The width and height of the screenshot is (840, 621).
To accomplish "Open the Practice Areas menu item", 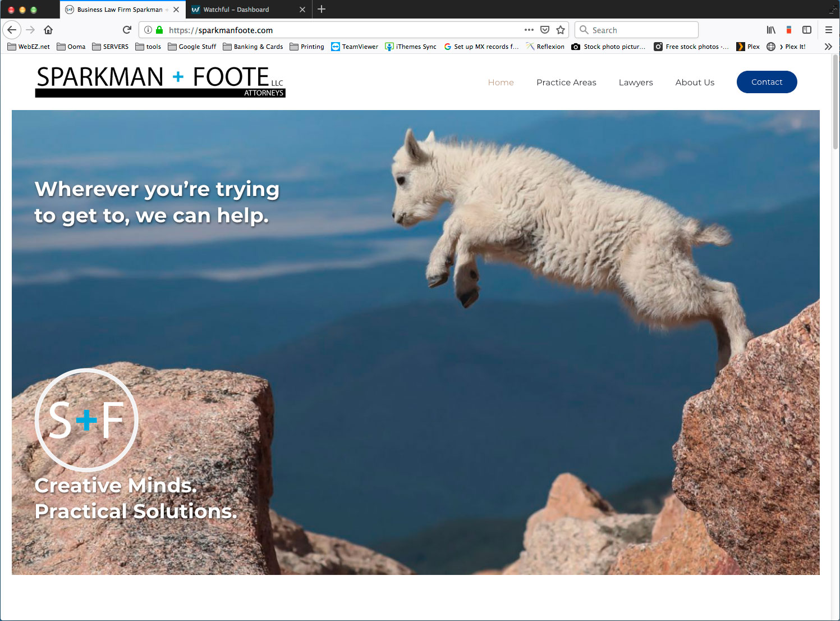I will (x=566, y=82).
